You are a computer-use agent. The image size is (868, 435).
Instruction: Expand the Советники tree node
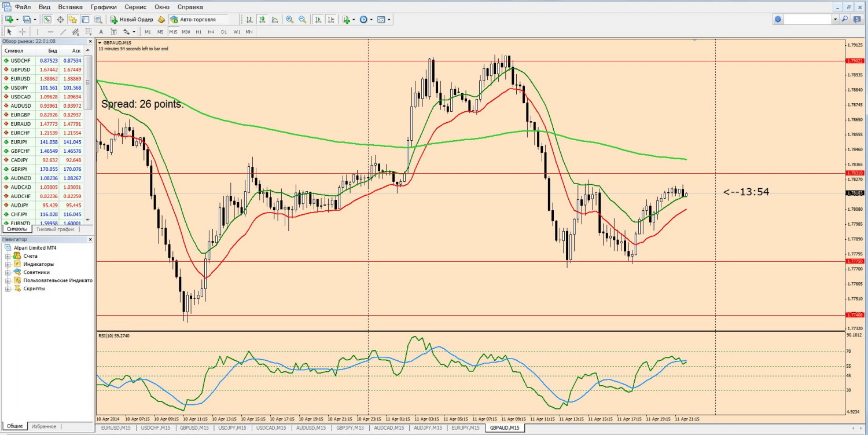coord(8,272)
